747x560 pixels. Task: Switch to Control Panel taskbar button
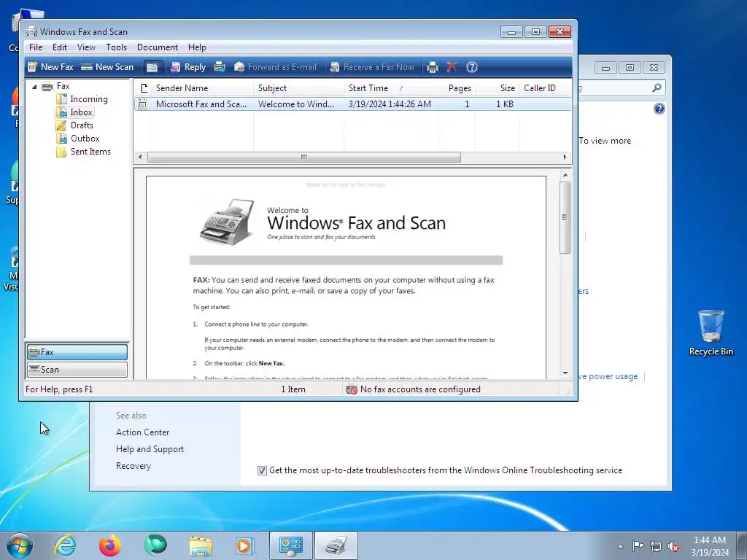(x=290, y=545)
